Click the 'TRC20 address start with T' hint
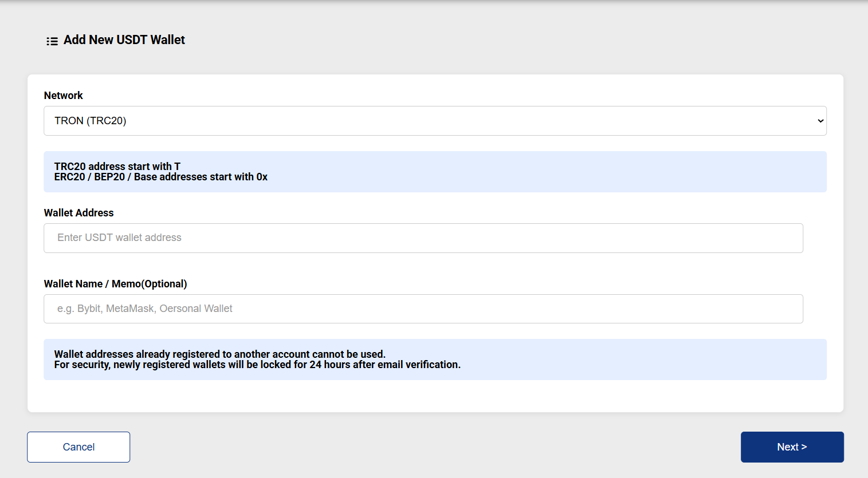This screenshot has width=868, height=478. coord(117,167)
